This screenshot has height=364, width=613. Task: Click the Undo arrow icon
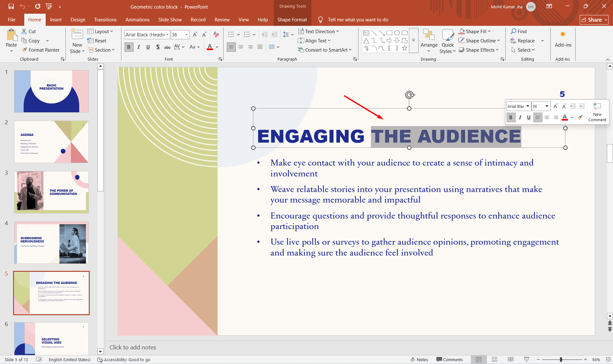point(22,6)
